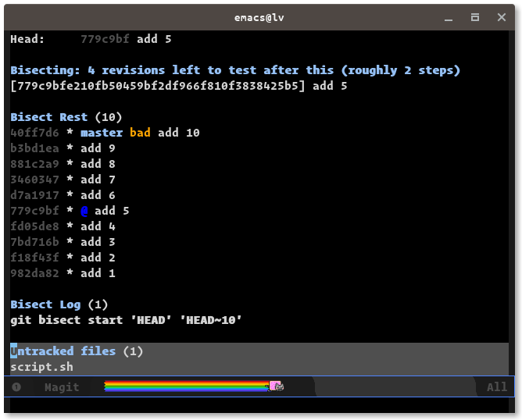
Task: Click the blue @ HEAD marker
Action: tap(84, 211)
